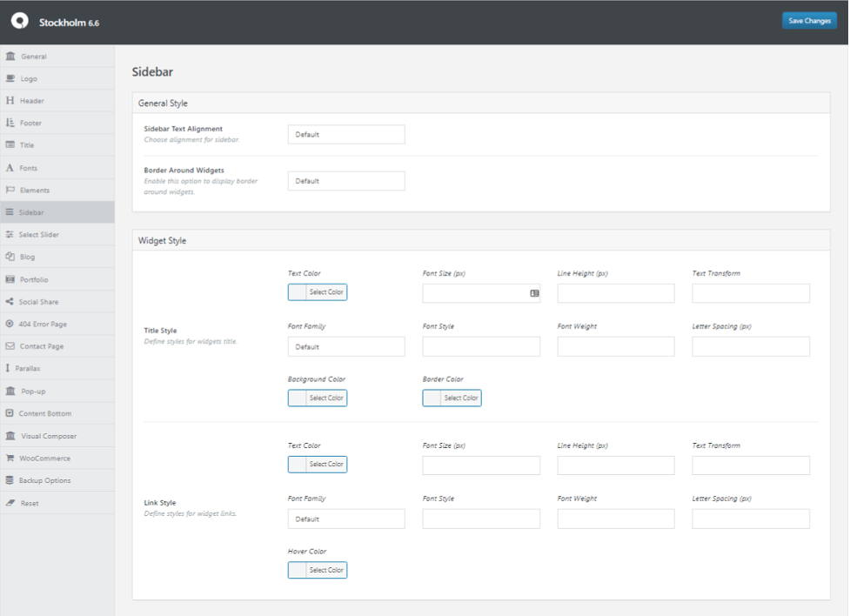The width and height of the screenshot is (850, 616).
Task: Click the Title icon in side menu
Action: coord(10,144)
